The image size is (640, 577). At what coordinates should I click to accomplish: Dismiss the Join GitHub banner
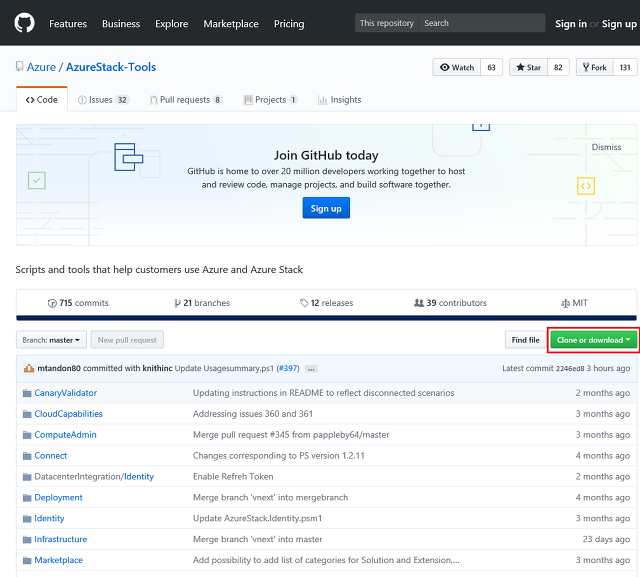tap(606, 147)
